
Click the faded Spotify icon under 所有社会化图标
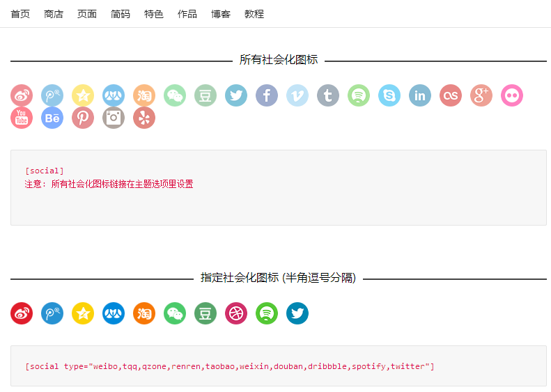pos(359,95)
